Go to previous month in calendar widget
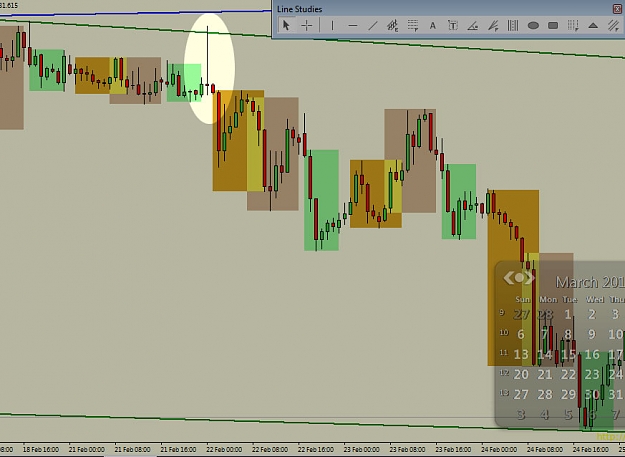 click(508, 278)
